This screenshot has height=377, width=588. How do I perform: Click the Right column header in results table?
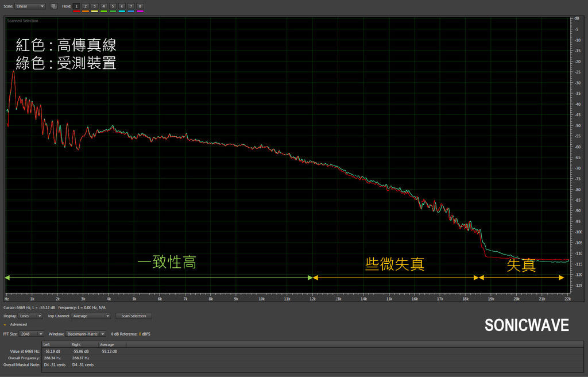pos(76,345)
